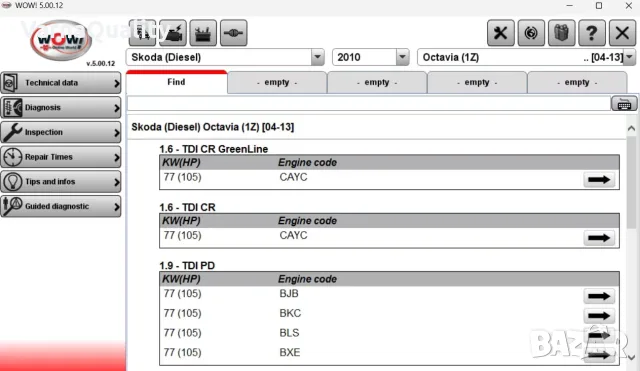
Task: Click engine code BLS text
Action: coord(289,333)
